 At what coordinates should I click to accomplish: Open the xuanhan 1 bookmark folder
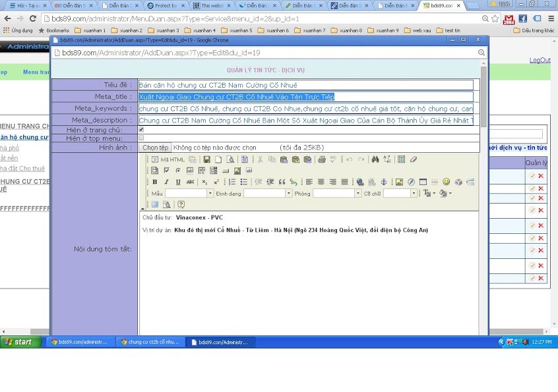pos(90,30)
